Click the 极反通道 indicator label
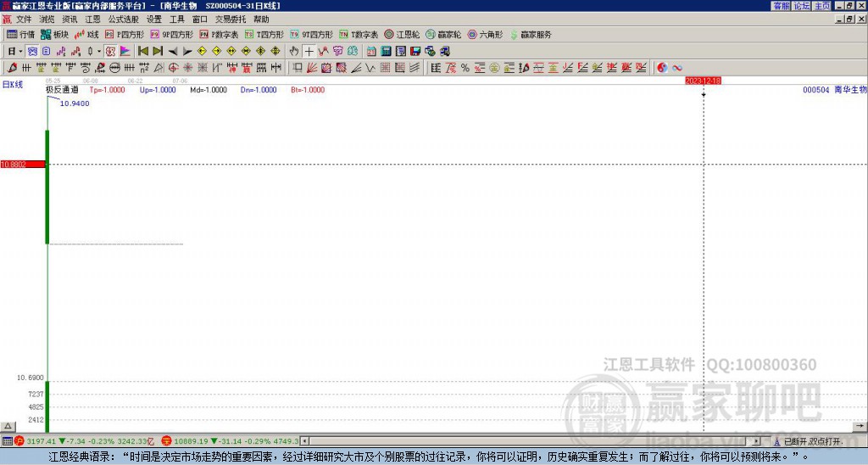Viewport: 868px width, 465px height. pos(62,90)
